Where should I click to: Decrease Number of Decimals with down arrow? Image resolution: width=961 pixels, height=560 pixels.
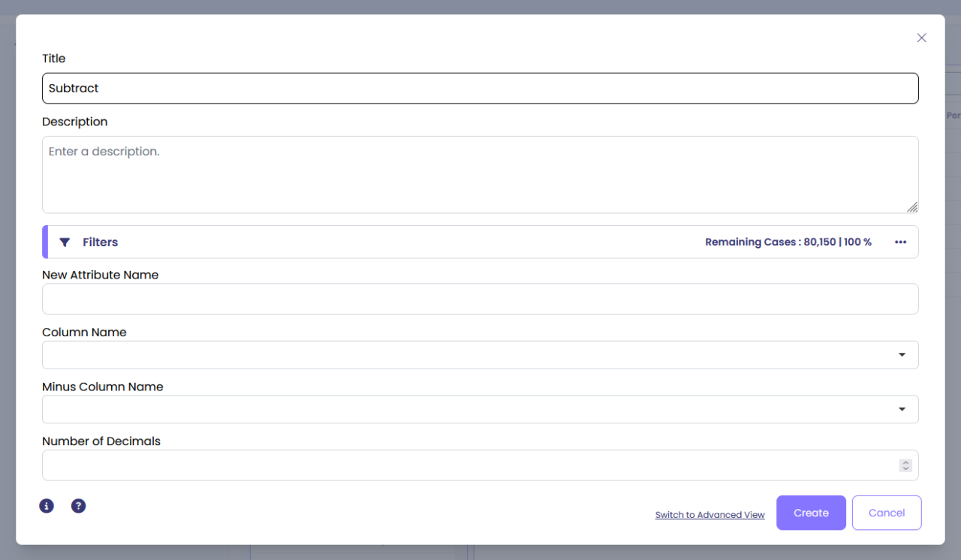[905, 469]
